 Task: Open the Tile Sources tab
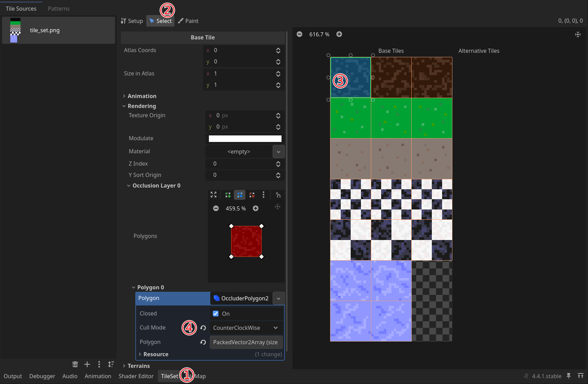pyautogui.click(x=21, y=9)
